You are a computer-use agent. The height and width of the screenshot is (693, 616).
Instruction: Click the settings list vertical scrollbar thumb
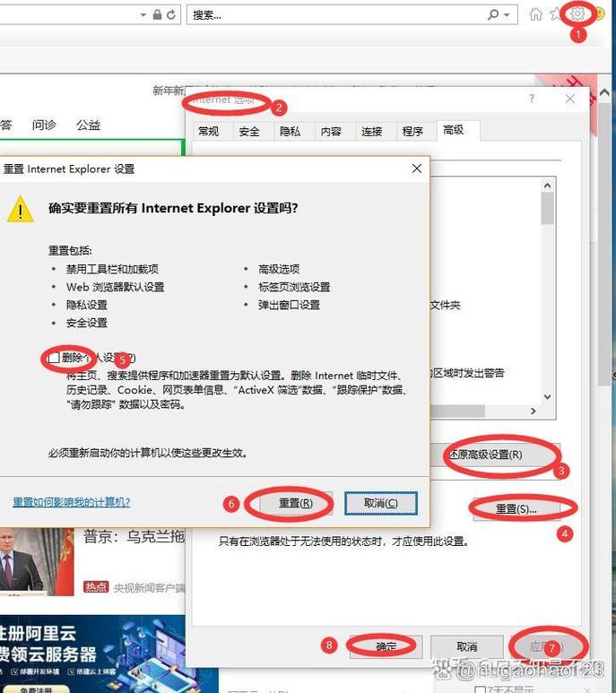coord(547,208)
